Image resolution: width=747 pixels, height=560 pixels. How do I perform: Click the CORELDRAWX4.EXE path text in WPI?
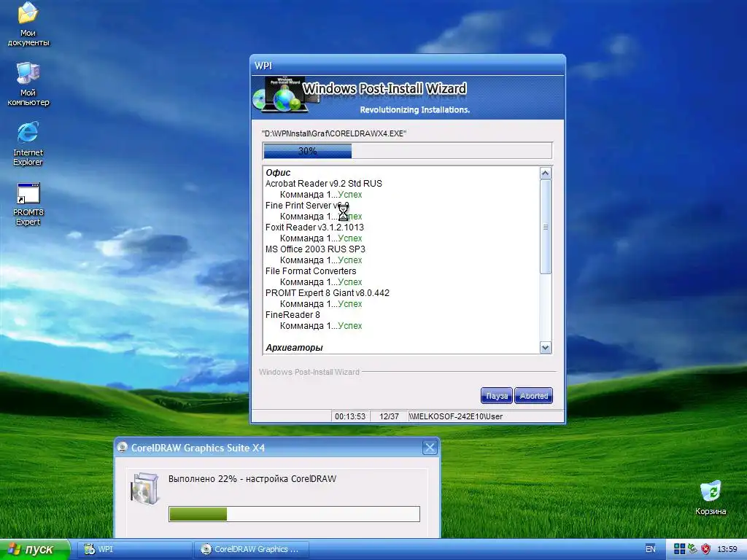tap(334, 133)
